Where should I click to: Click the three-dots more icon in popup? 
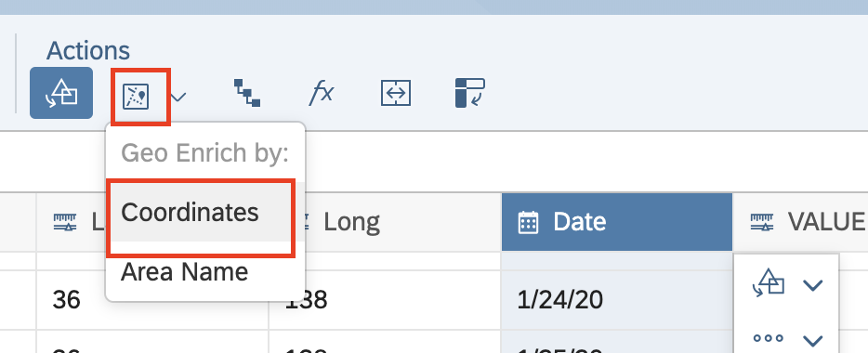point(769,337)
